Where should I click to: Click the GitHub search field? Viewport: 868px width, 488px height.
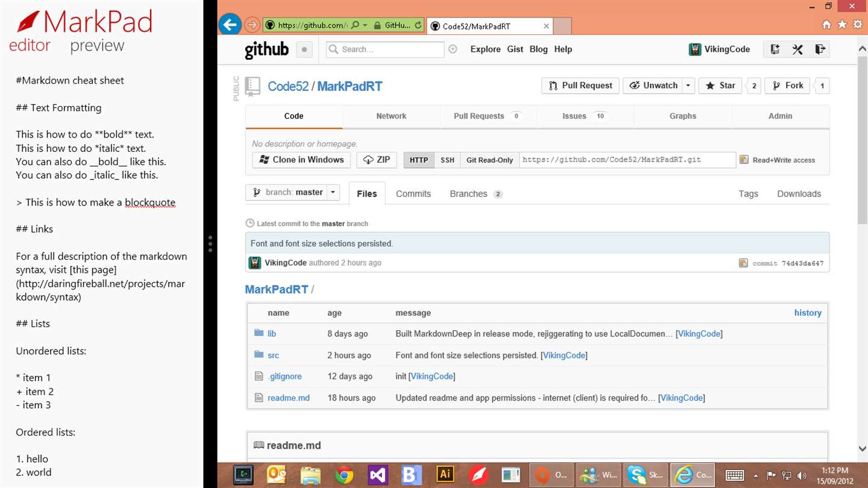(385, 49)
